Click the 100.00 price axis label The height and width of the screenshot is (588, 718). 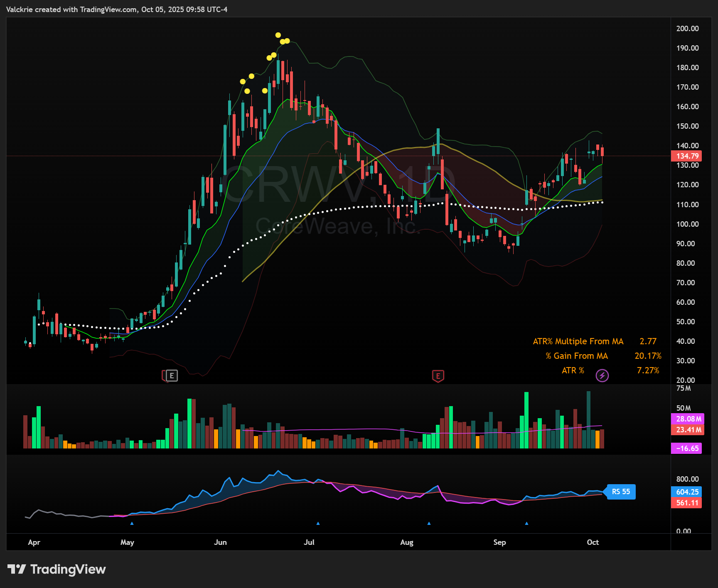coord(687,224)
